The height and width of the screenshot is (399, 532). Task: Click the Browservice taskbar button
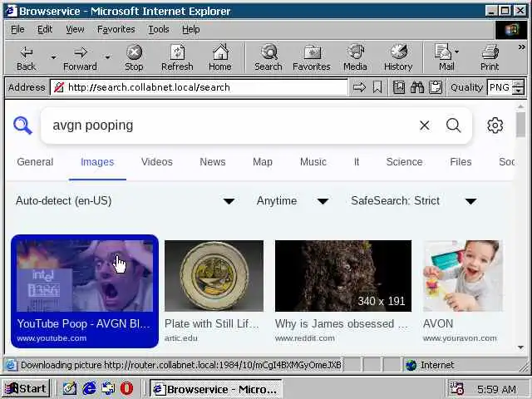(216, 389)
